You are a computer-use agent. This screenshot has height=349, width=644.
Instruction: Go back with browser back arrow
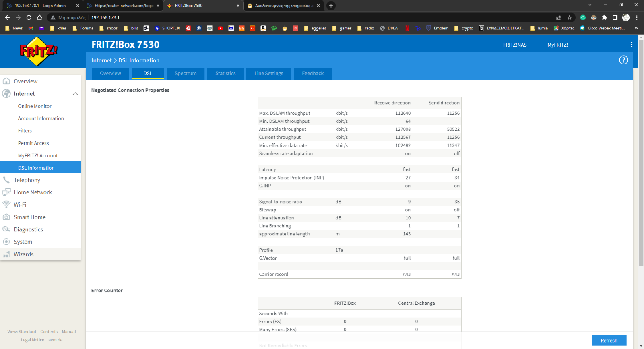(7, 17)
